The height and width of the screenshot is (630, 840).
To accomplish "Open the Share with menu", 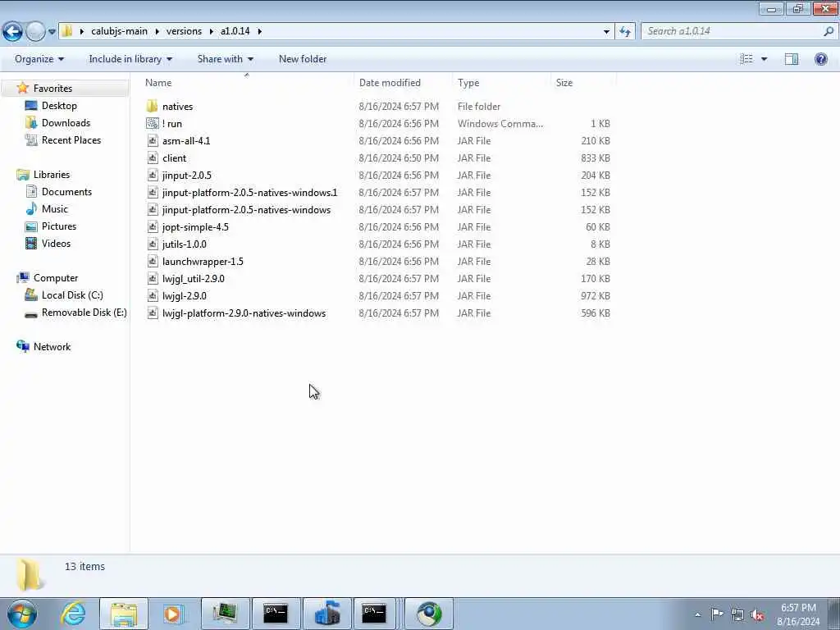I will point(225,59).
